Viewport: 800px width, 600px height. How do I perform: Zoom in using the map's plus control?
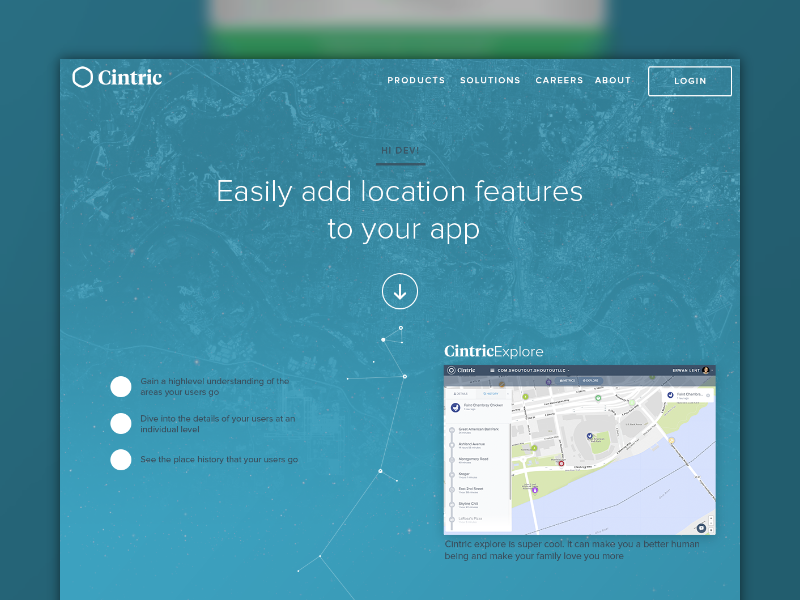pyautogui.click(x=710, y=520)
